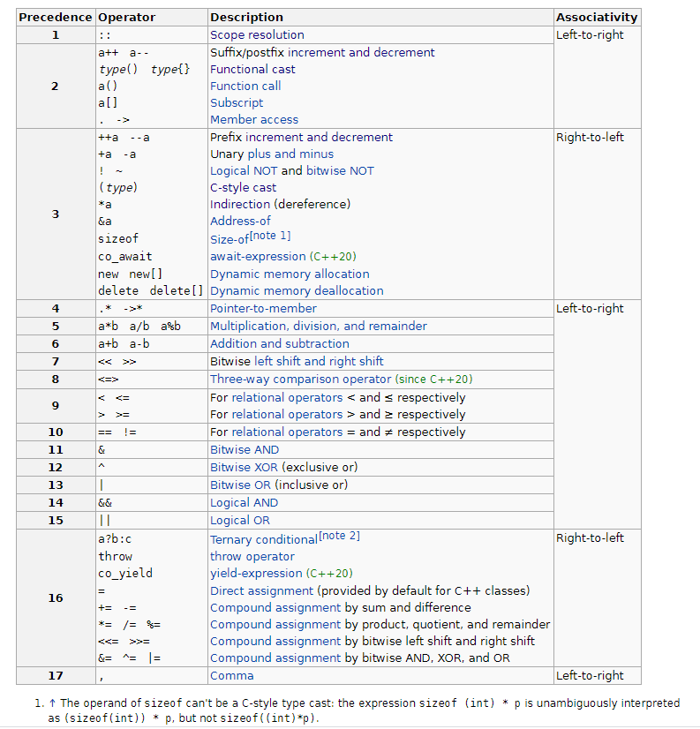Follow the Function call link
Screen dimensions: 700x729
point(245,86)
